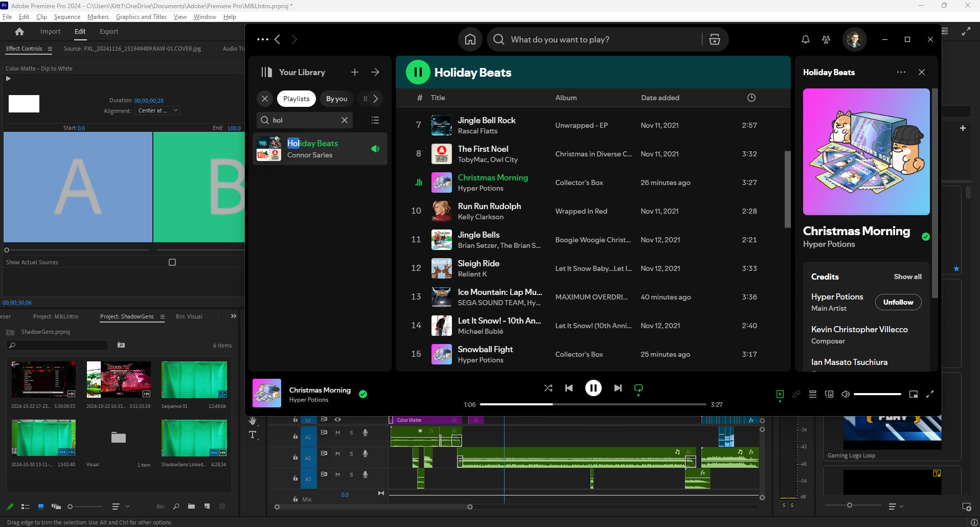This screenshot has width=980, height=527.
Task: Open the Spotify queue icon
Action: pyautogui.click(x=813, y=394)
